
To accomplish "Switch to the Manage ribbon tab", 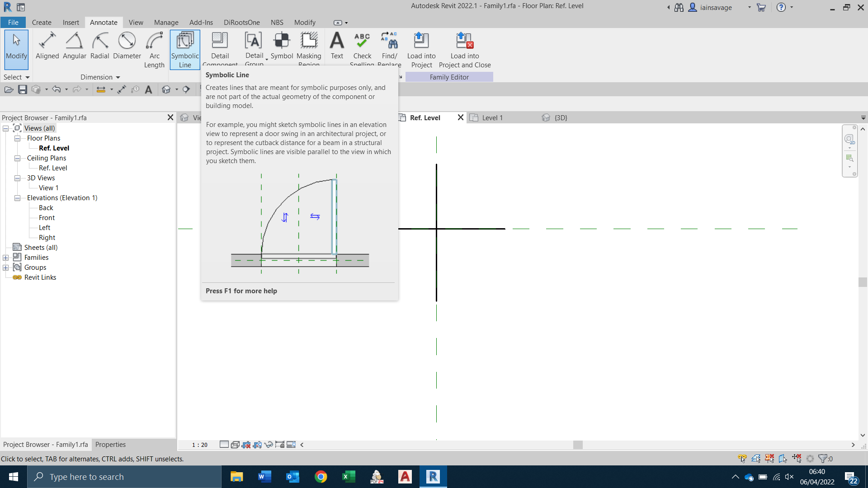I will (x=166, y=22).
